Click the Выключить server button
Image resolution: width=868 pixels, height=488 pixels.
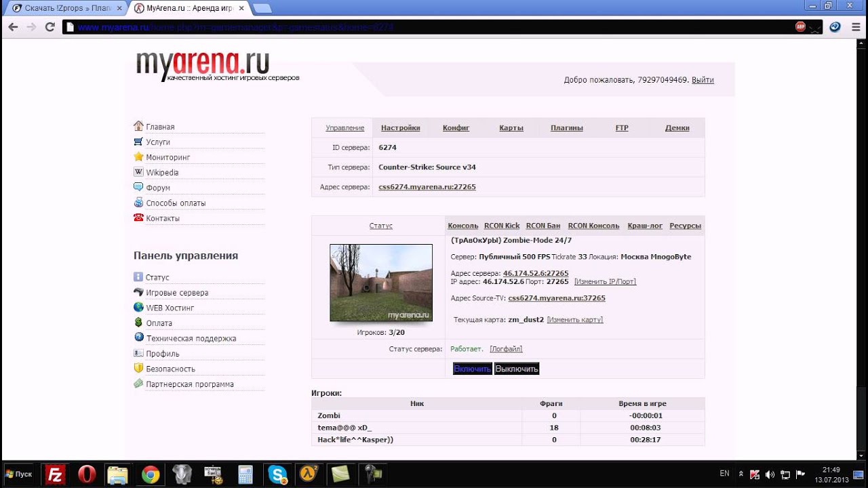pos(517,369)
